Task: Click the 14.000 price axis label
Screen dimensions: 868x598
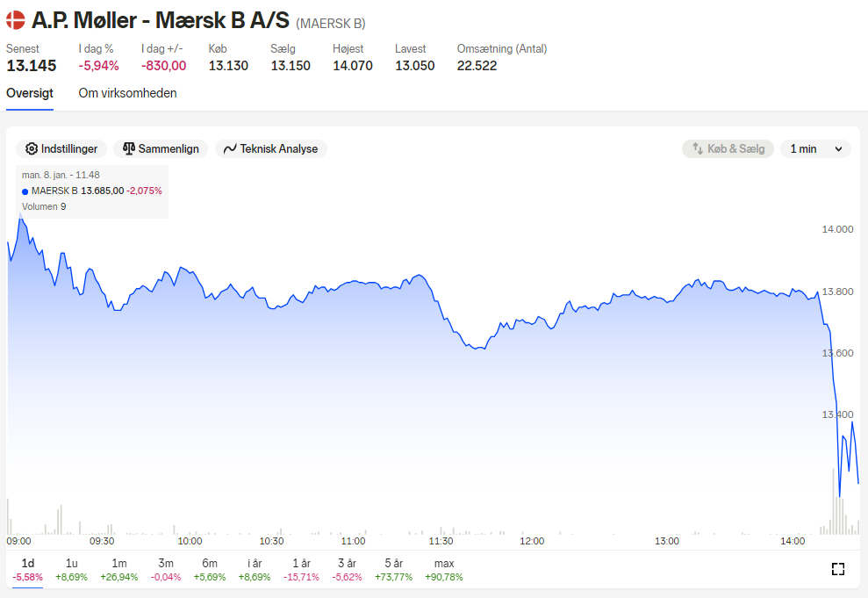Action: [837, 229]
